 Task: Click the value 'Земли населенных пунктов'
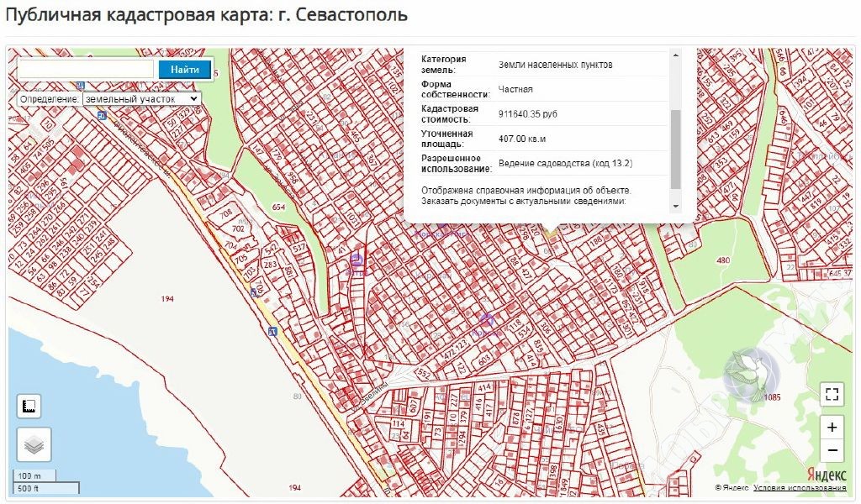coord(555,64)
